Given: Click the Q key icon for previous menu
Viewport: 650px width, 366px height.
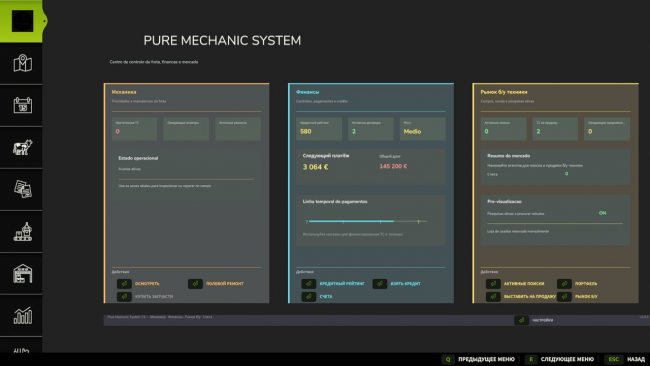Looking at the screenshot, I should tap(447, 359).
